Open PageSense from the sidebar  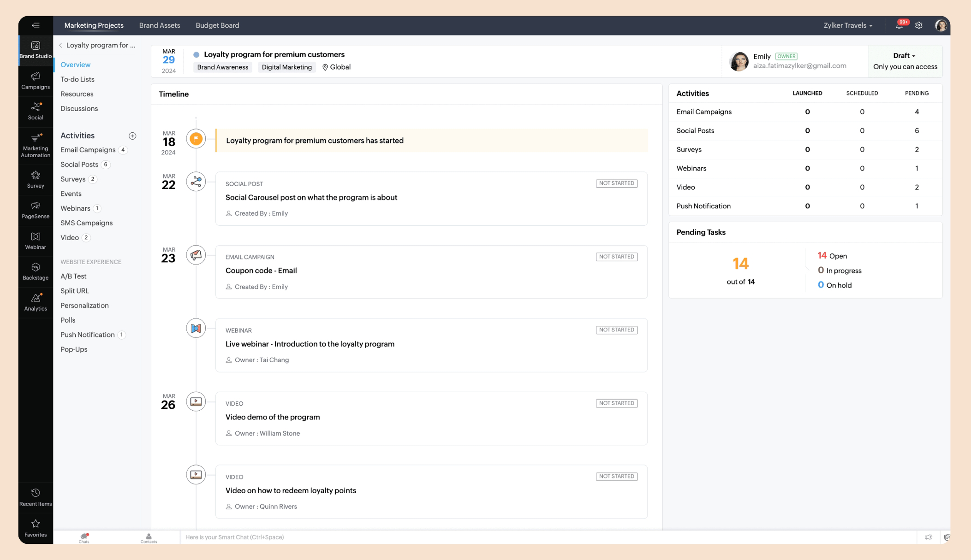36,210
